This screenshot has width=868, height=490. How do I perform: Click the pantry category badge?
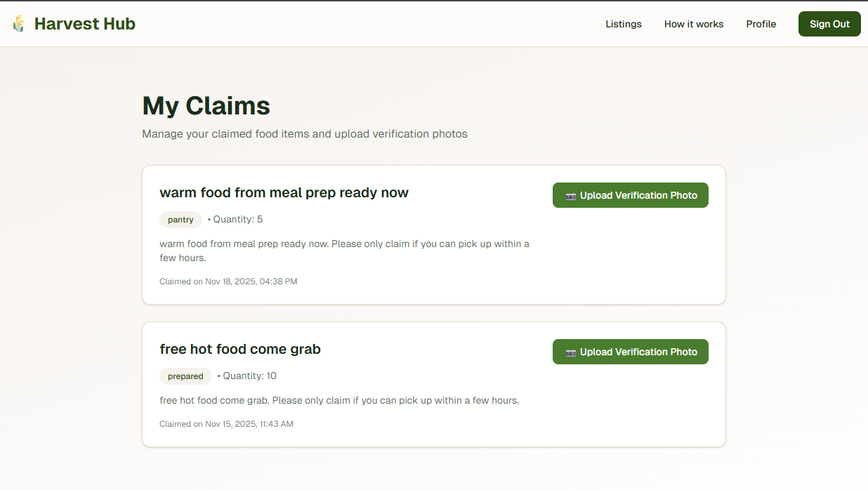tap(180, 219)
